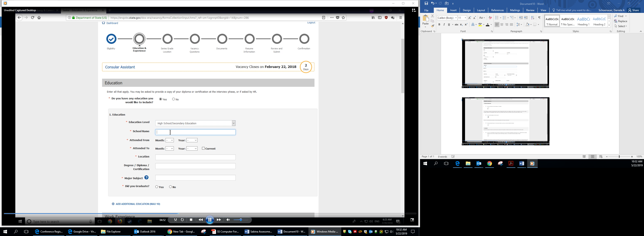Open the Insert ribbon tab

click(453, 10)
